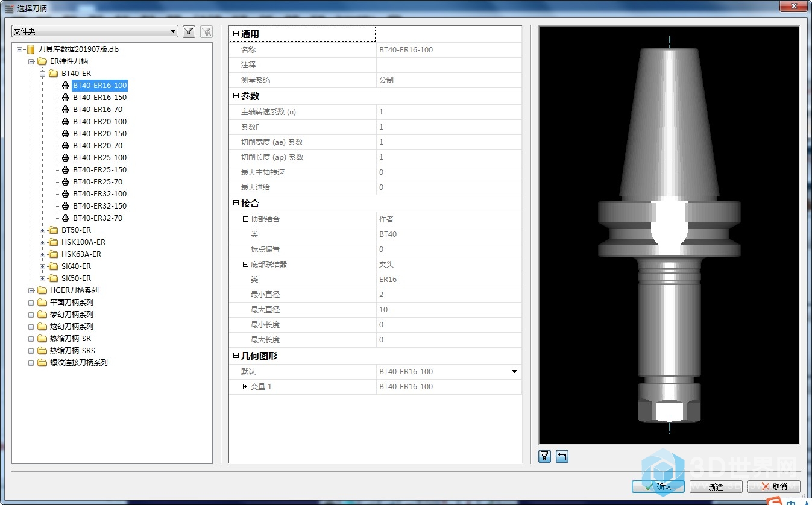Click the empty 注释 value field
812x505 pixels.
(x=449, y=65)
